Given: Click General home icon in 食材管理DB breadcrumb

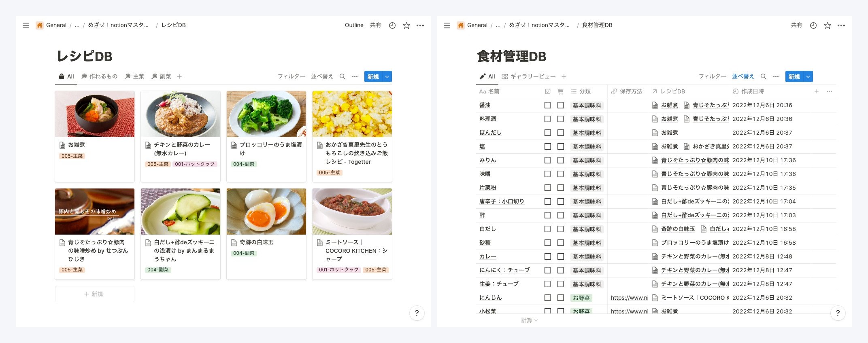Looking at the screenshot, I should point(461,25).
